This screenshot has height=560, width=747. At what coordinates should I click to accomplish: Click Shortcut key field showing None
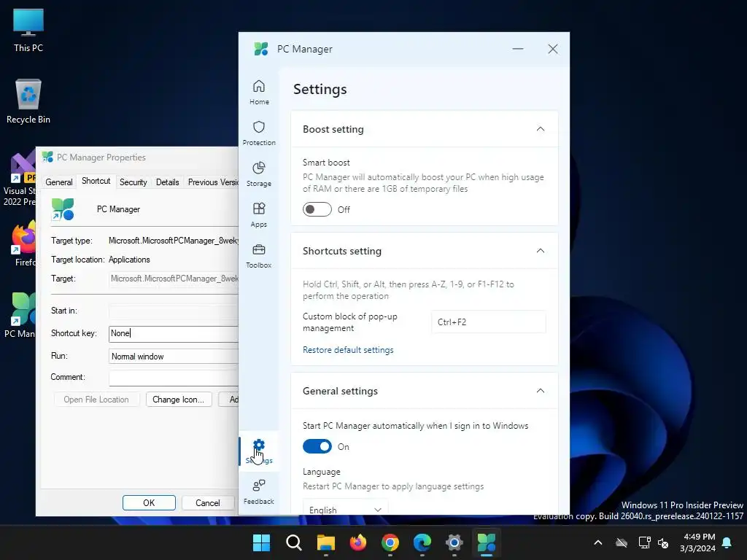pyautogui.click(x=174, y=334)
